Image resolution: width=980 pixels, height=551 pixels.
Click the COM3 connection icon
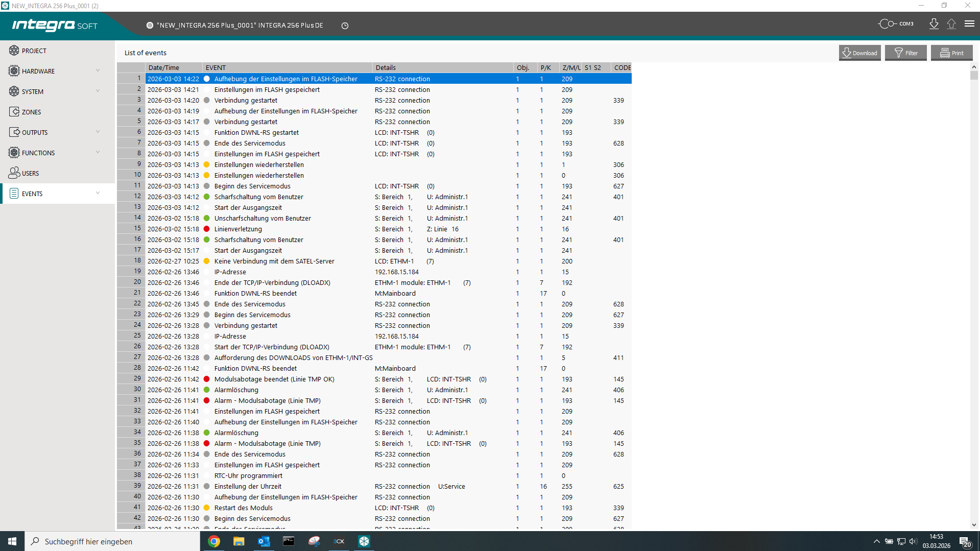click(887, 24)
